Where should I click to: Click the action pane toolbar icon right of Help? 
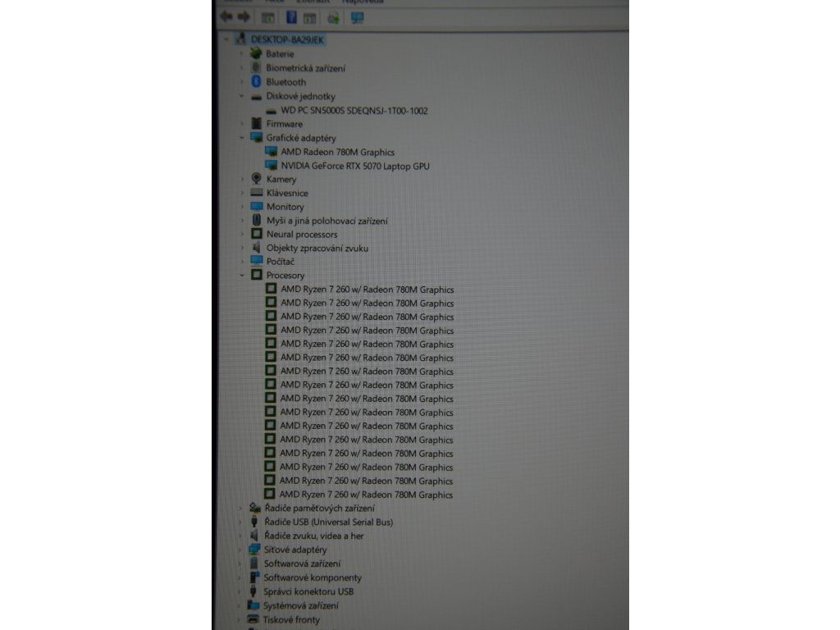[309, 18]
